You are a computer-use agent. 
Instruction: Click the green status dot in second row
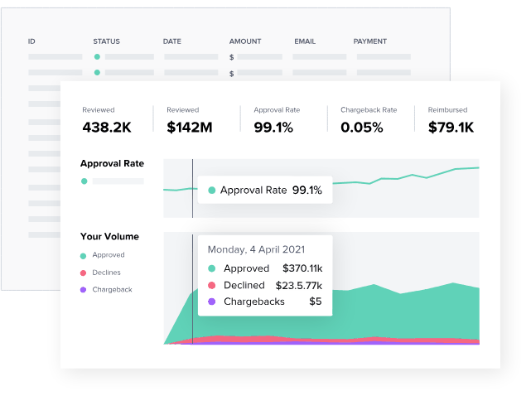click(97, 72)
